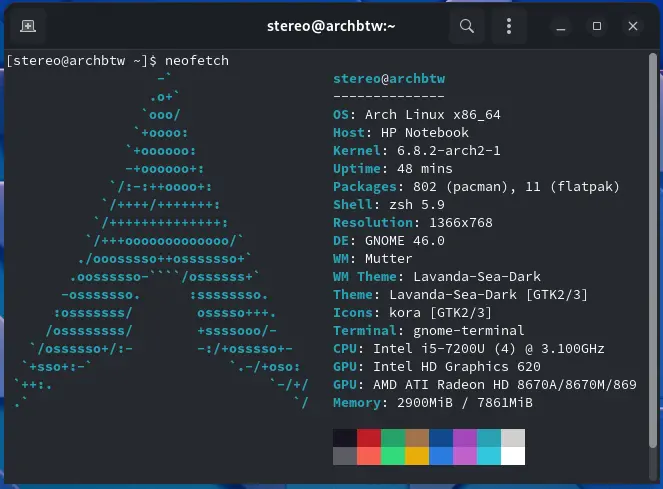Click the Resolution value 1366x768
663x489 pixels.
(x=461, y=223)
